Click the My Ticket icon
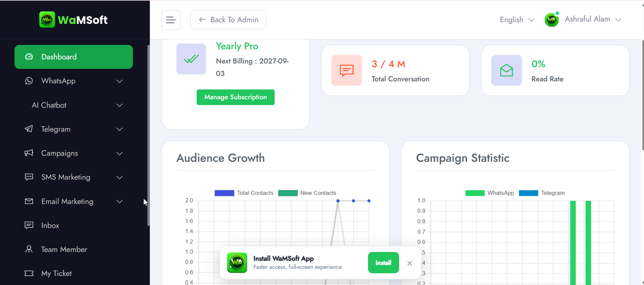644x285 pixels. tap(29, 273)
